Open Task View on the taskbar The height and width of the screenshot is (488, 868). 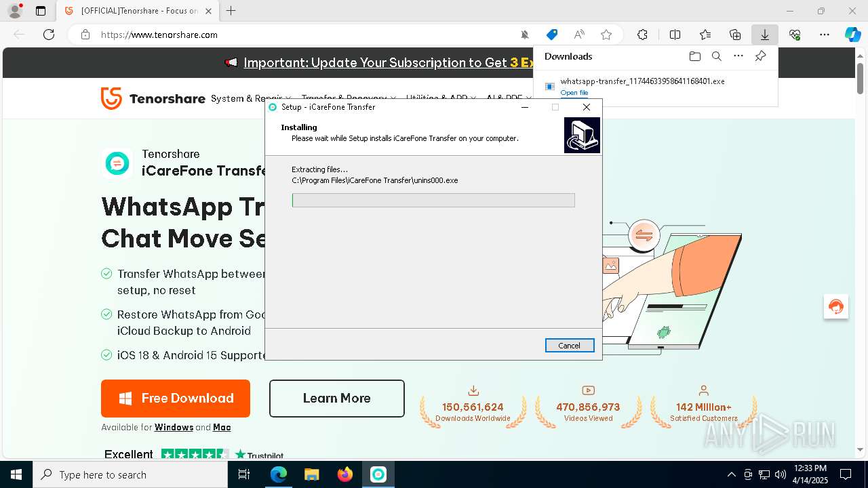click(x=244, y=474)
